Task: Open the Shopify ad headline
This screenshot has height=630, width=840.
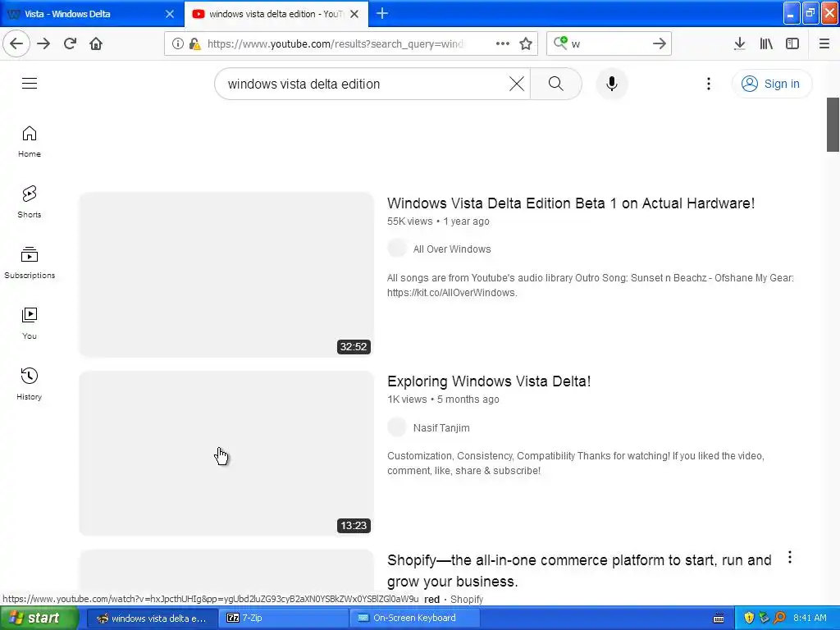Action: click(579, 571)
